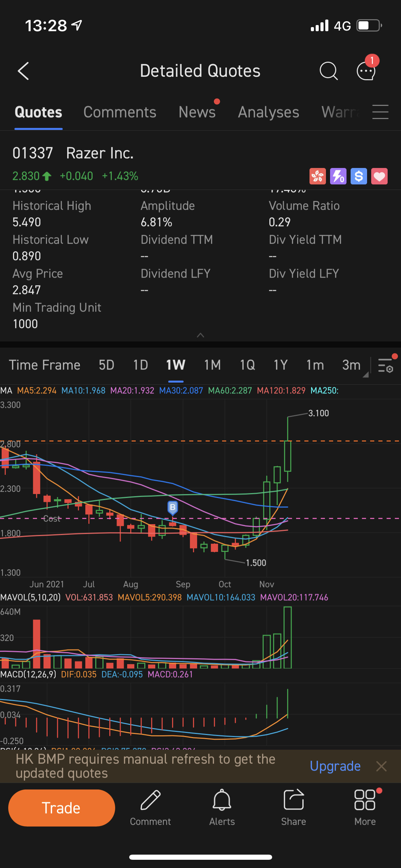Tap the cellular signal bars icon

click(319, 26)
